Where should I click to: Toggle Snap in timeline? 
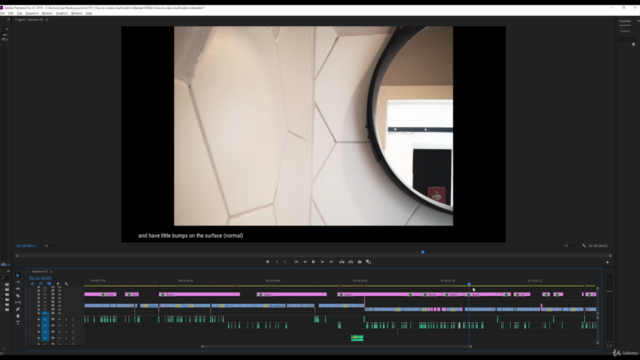pyautogui.click(x=40, y=284)
